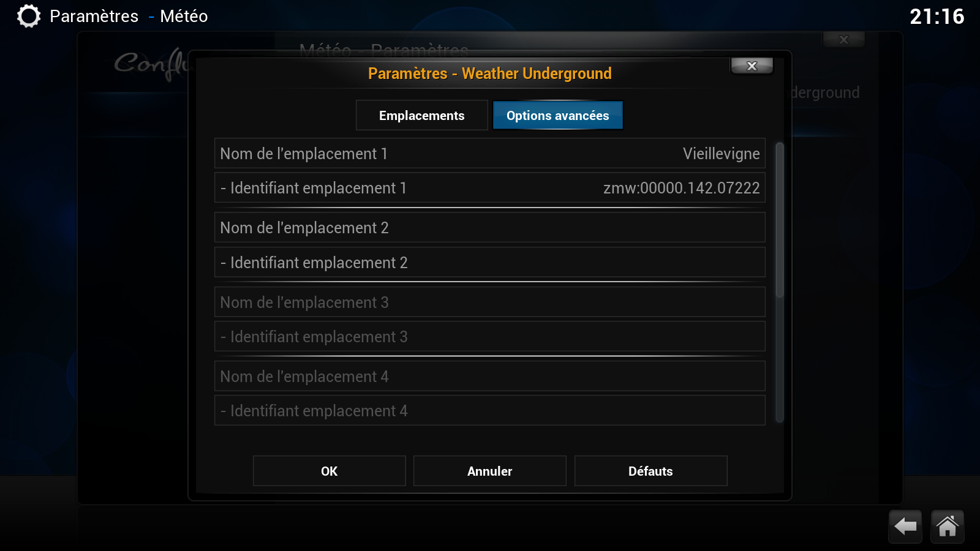
Task: Click the back arrow icon
Action: click(905, 526)
